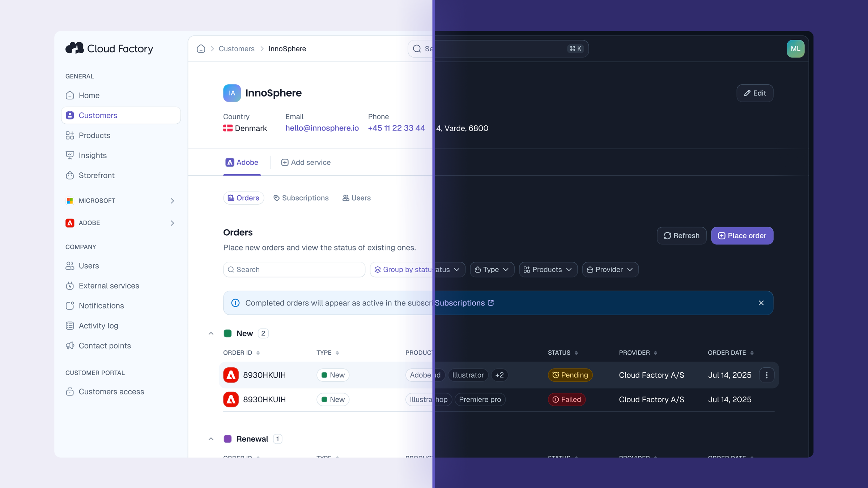Dismiss the info banner

761,303
